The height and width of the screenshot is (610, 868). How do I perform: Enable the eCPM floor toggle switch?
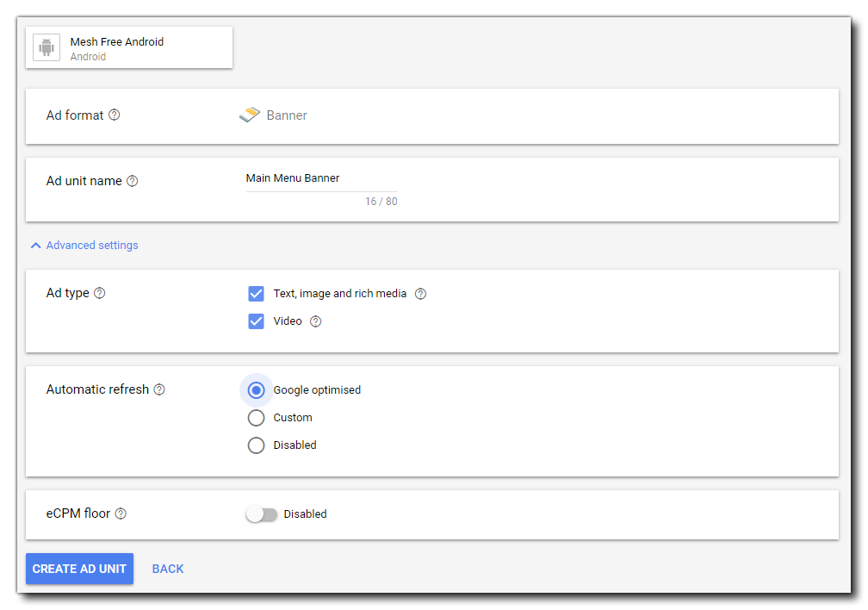coord(262,514)
